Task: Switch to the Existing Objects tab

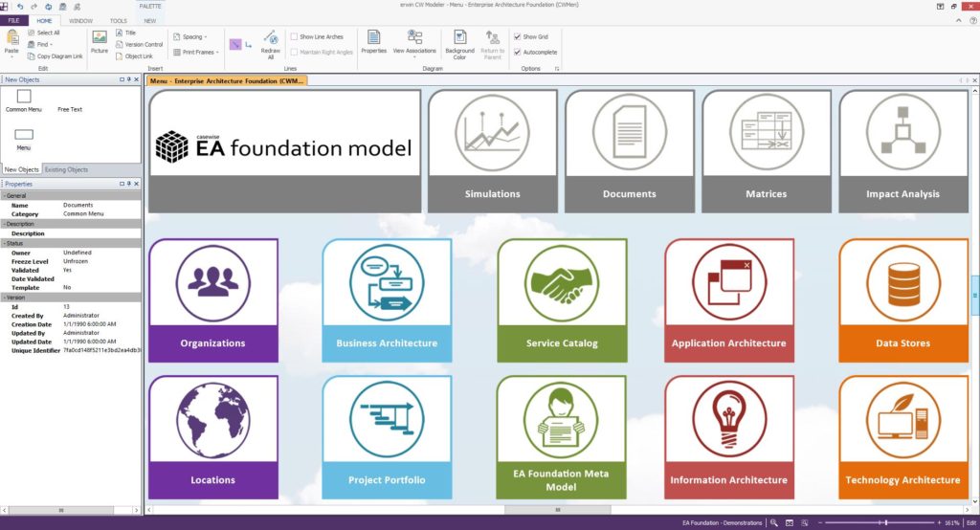Action: click(66, 169)
